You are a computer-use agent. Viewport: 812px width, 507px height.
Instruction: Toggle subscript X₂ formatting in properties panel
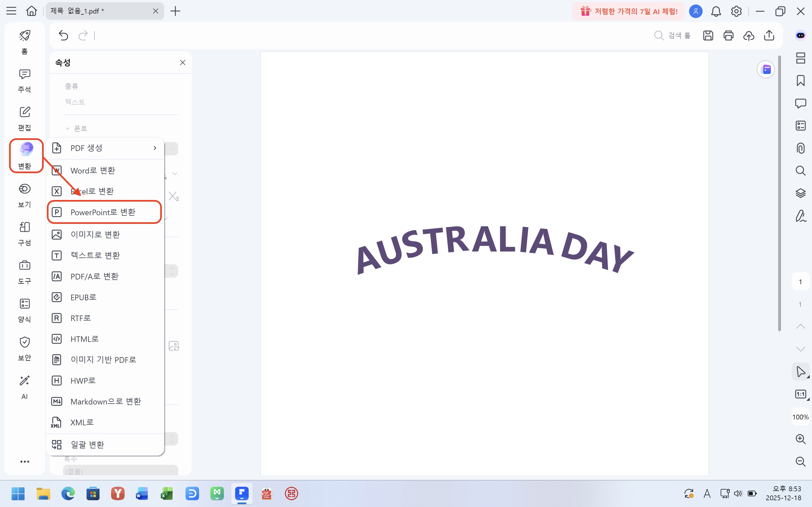(x=174, y=196)
